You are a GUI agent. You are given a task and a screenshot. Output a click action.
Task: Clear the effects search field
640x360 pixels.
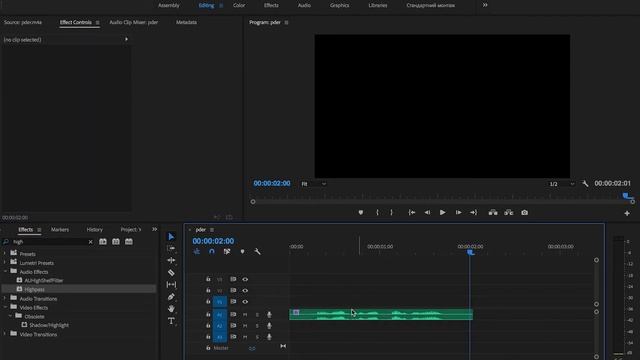[91, 242]
